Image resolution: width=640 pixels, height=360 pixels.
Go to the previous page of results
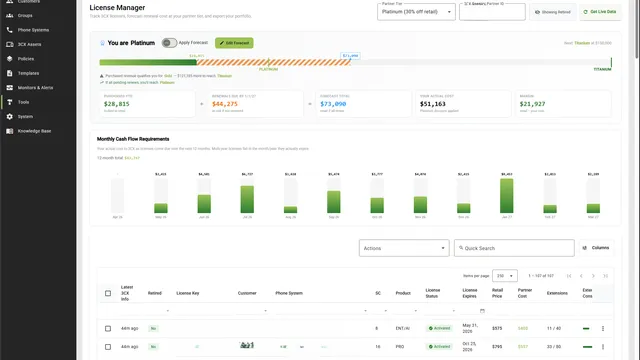[x=581, y=276]
